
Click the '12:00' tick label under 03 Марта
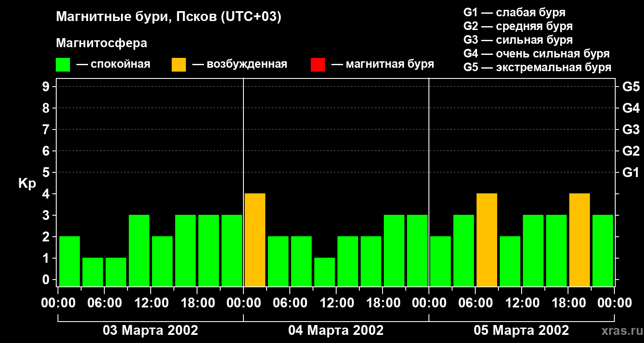[x=151, y=303]
